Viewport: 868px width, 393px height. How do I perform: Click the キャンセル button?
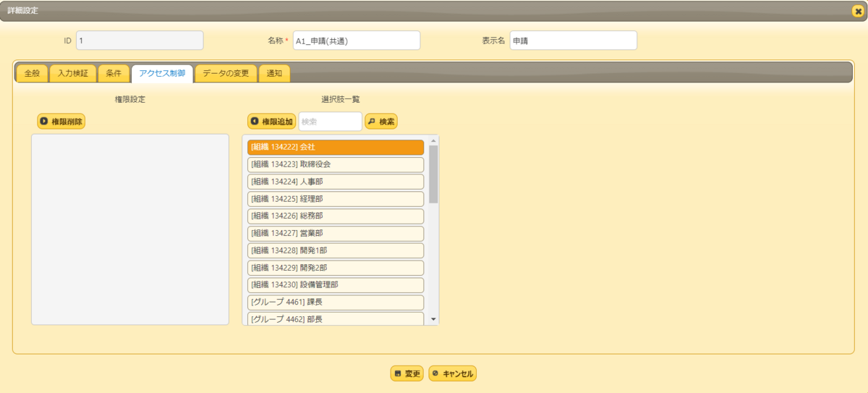pos(452,374)
